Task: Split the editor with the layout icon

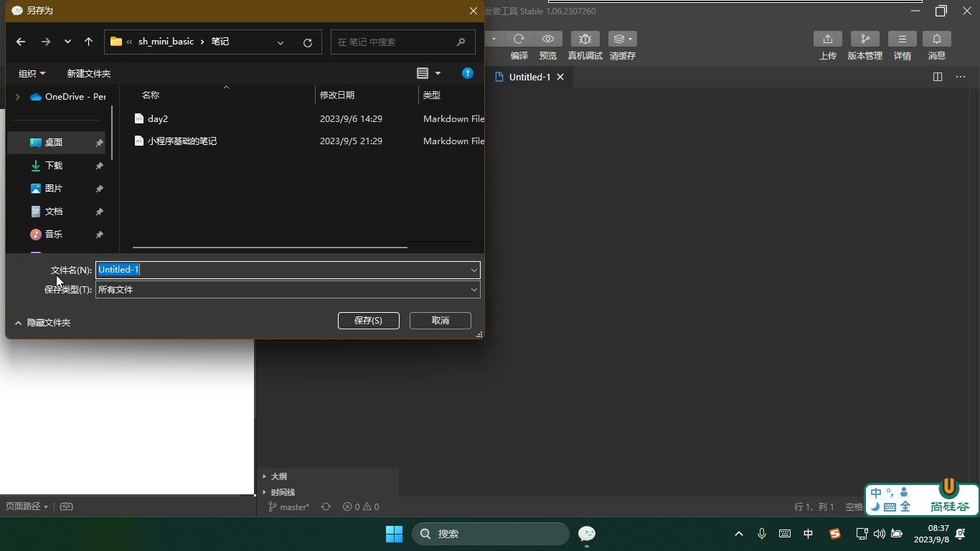Action: point(938,77)
